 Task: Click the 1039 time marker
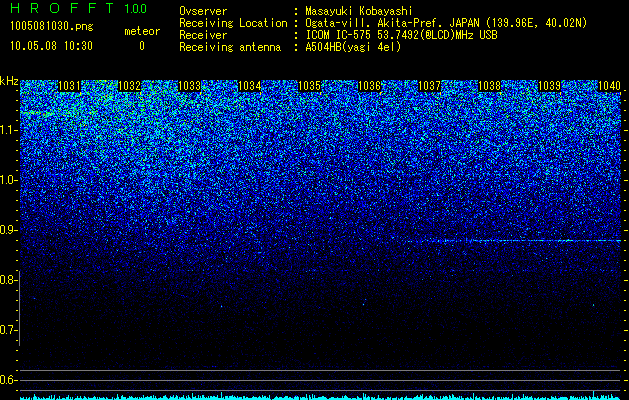tap(549, 86)
